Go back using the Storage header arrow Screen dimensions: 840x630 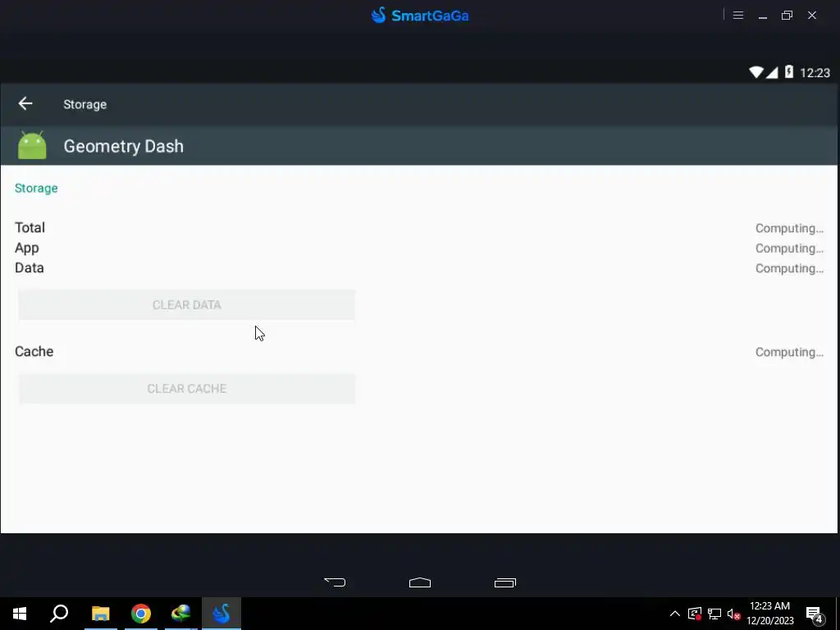(25, 103)
